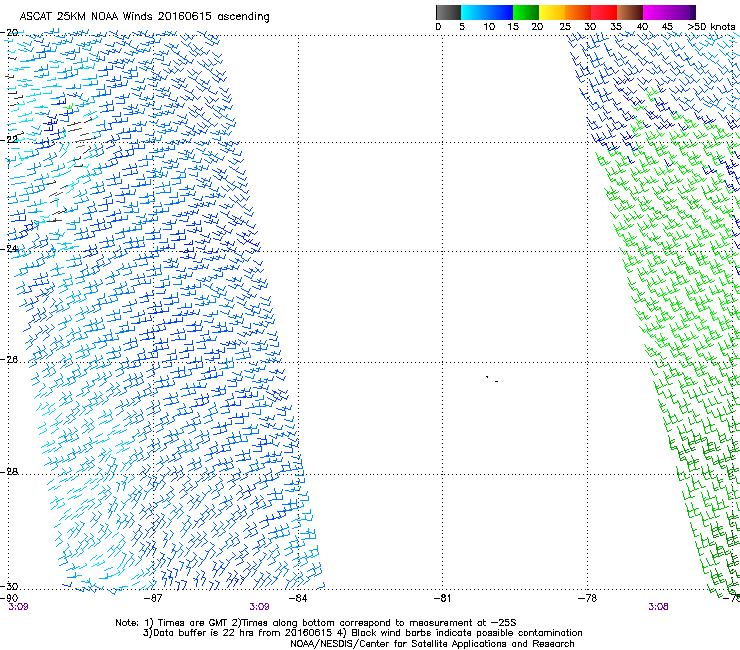Viewport: 740px width, 650px height.
Task: Click the '-78' longitude label
Action: (x=587, y=598)
